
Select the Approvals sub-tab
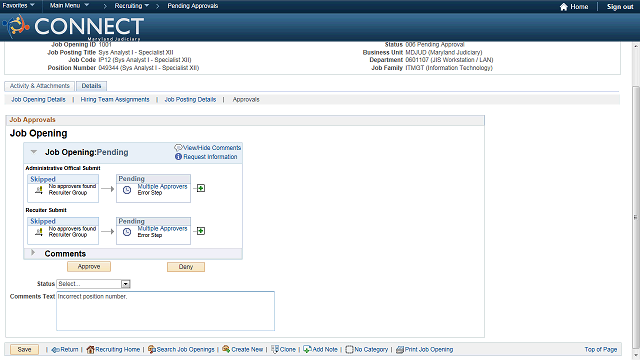[246, 100]
